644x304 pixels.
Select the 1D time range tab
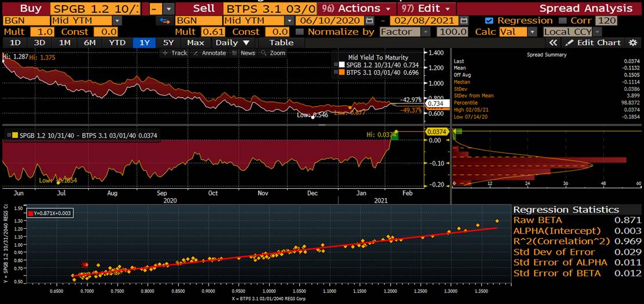[15, 43]
